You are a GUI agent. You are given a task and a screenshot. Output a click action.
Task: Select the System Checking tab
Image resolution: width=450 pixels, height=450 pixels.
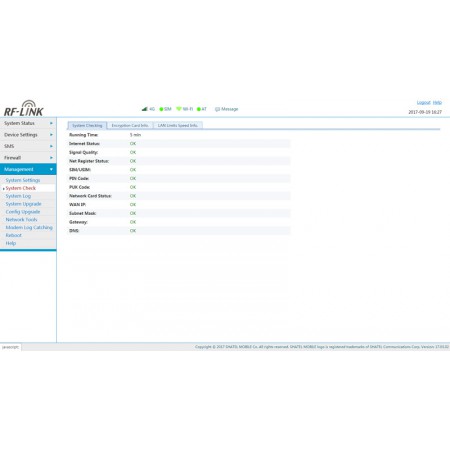tap(87, 125)
